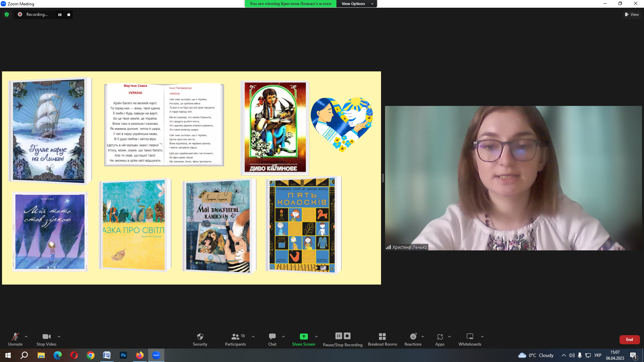The height and width of the screenshot is (362, 644).
Task: Unmute the microphone
Action: point(15,337)
